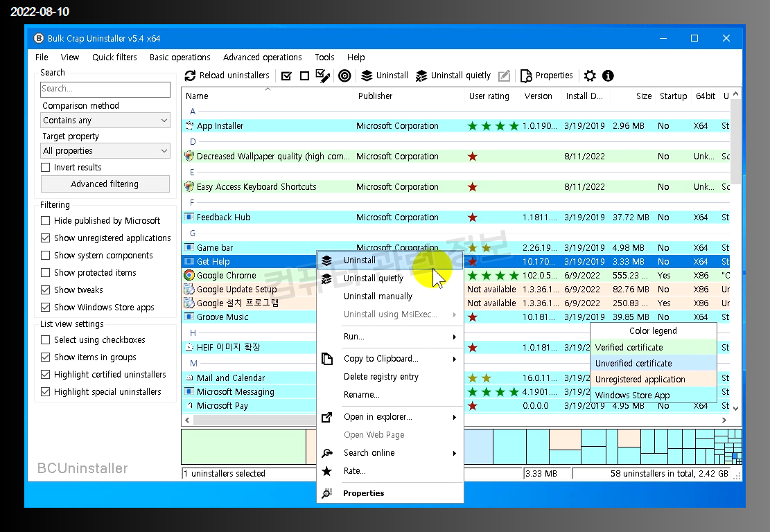Open the File menu

point(42,57)
